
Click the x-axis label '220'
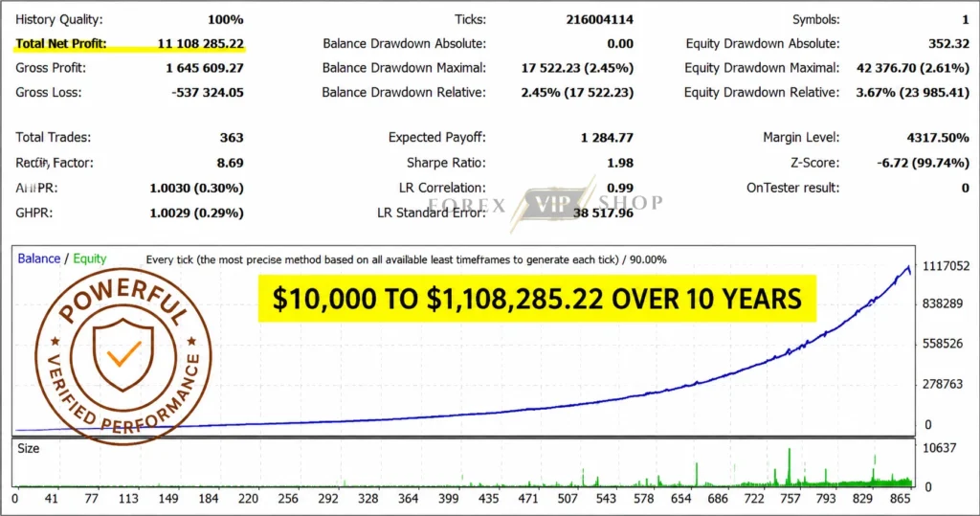(248, 499)
